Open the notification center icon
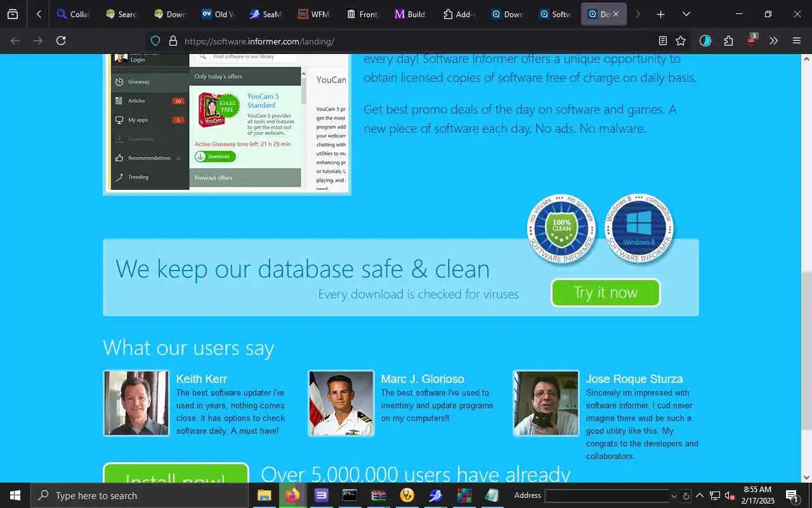The height and width of the screenshot is (508, 812). [792, 495]
